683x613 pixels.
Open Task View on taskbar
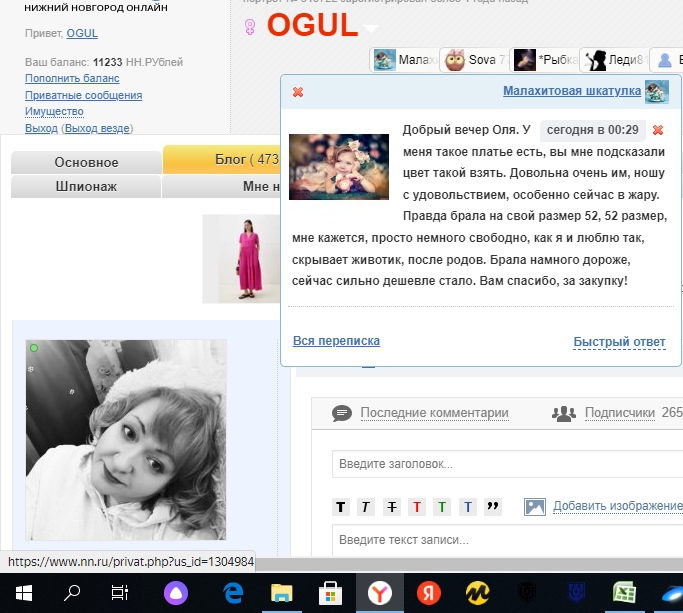(119, 593)
